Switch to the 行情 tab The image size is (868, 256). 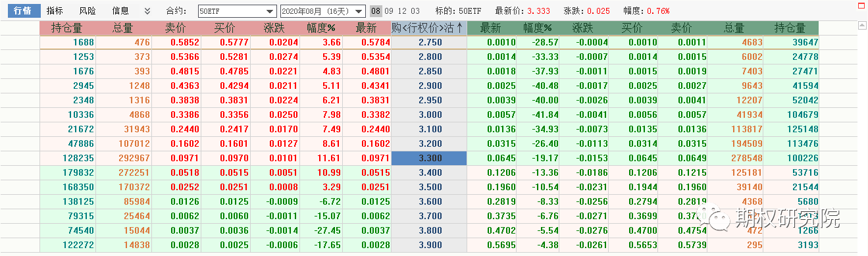coord(24,11)
